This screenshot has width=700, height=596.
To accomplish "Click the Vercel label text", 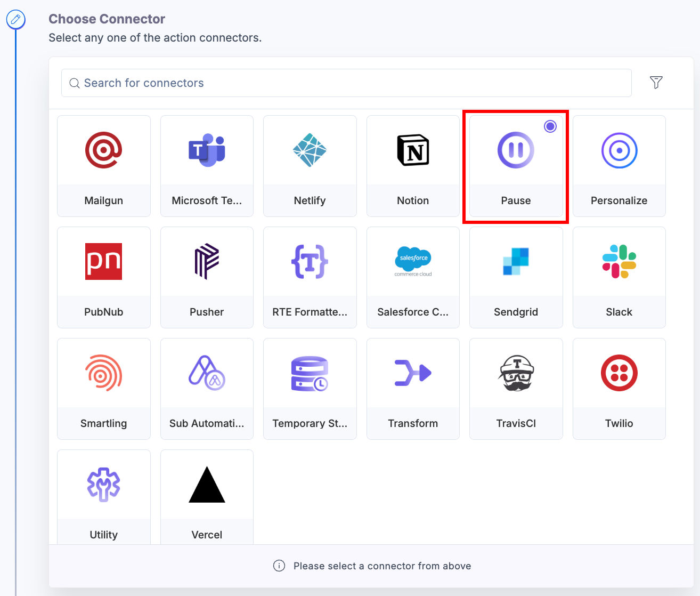I will (x=207, y=535).
